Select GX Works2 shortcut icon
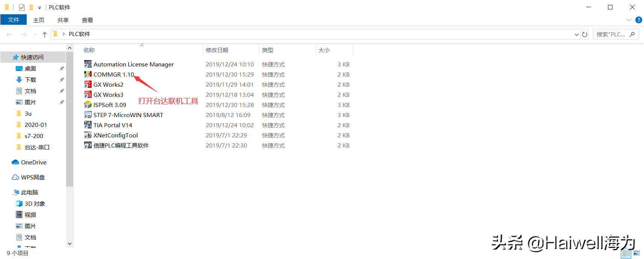Image resolution: width=644 pixels, height=259 pixels. (x=88, y=84)
